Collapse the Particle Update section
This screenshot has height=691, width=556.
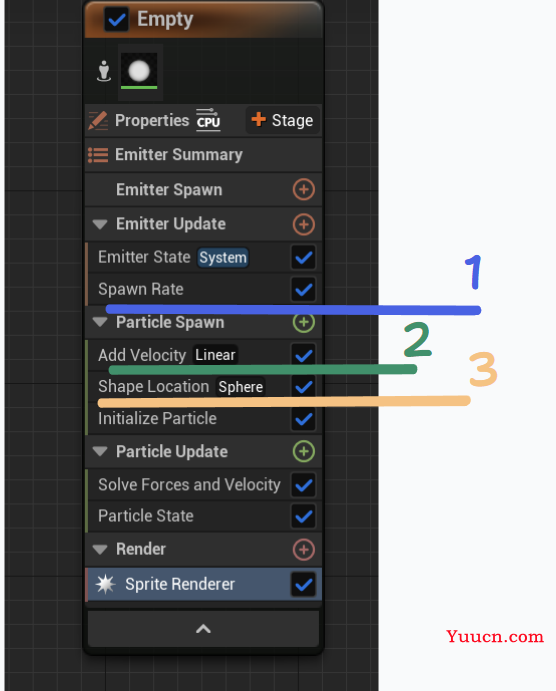tap(100, 452)
